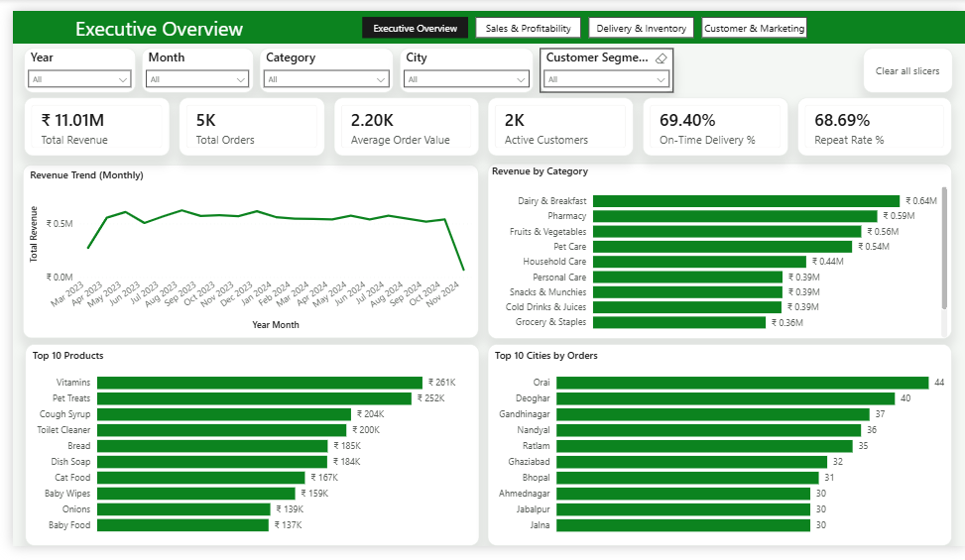This screenshot has height=560, width=965.
Task: Click the Jalna city bar
Action: click(683, 525)
